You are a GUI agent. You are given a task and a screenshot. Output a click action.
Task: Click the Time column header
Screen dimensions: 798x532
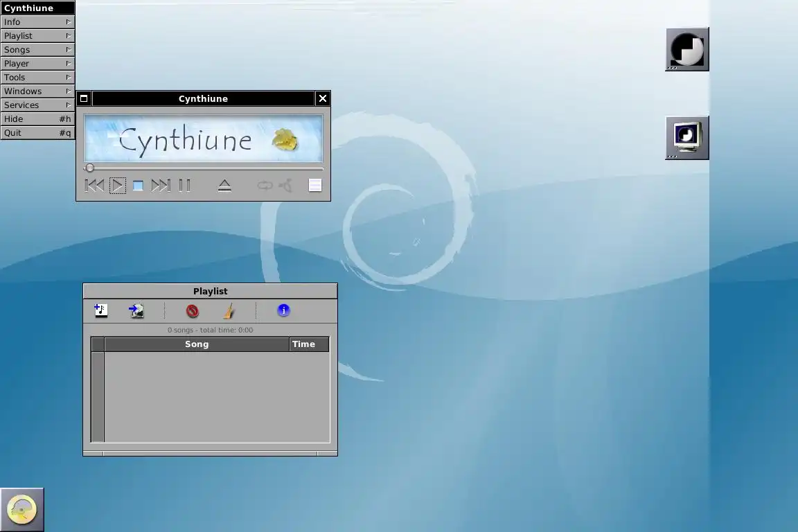[309, 344]
